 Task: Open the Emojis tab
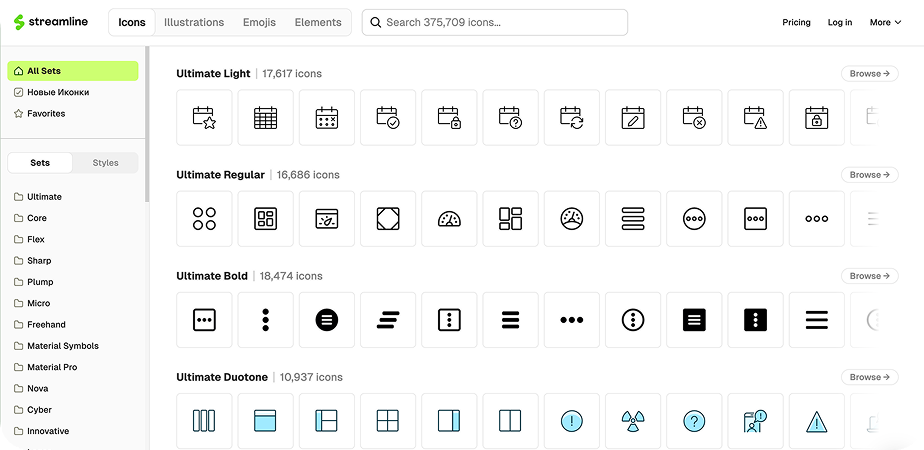tap(259, 22)
